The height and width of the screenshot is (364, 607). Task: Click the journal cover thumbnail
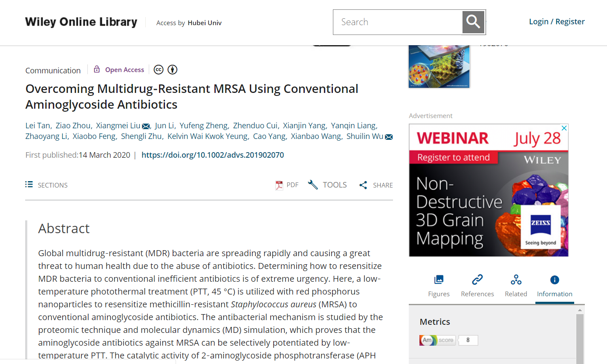(439, 66)
